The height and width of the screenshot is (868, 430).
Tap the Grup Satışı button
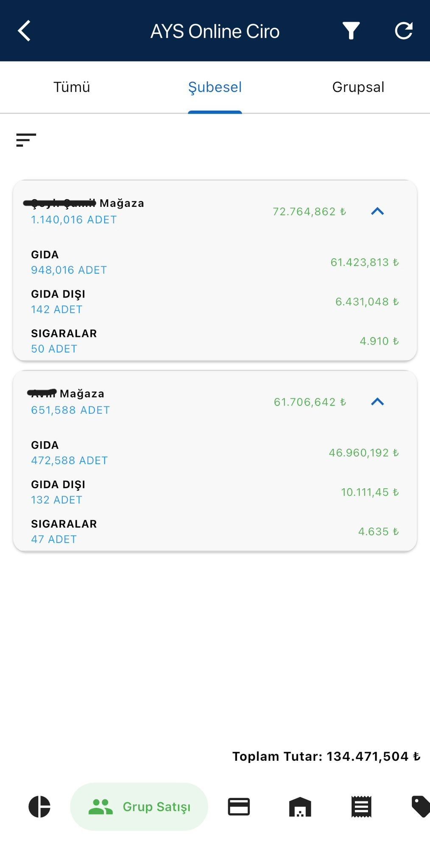139,807
